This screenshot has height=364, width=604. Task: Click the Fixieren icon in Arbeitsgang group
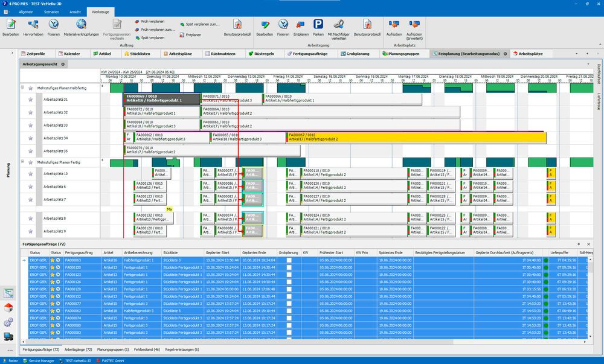pos(283,24)
